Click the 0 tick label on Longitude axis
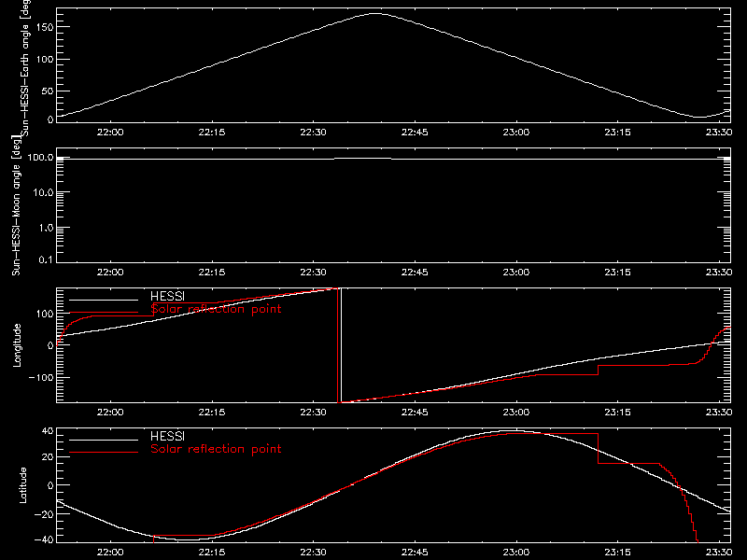747x560 pixels. point(50,345)
